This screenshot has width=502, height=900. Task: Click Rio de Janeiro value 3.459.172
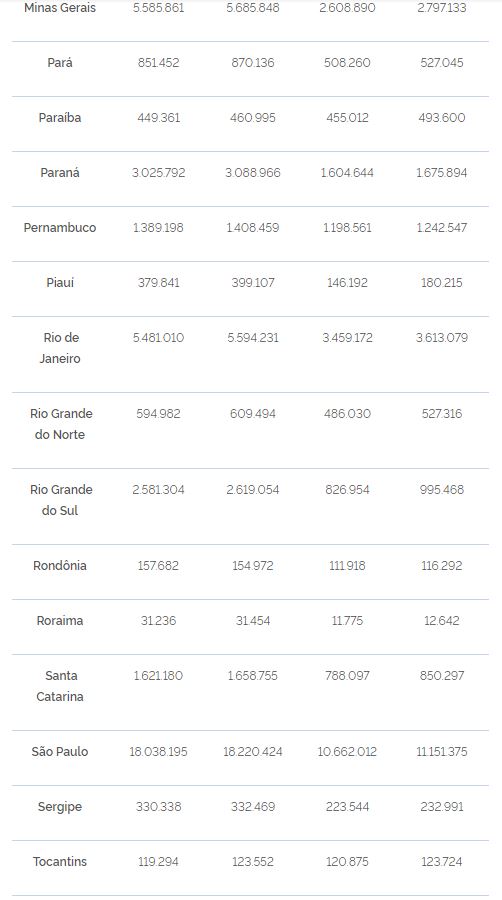(x=347, y=338)
